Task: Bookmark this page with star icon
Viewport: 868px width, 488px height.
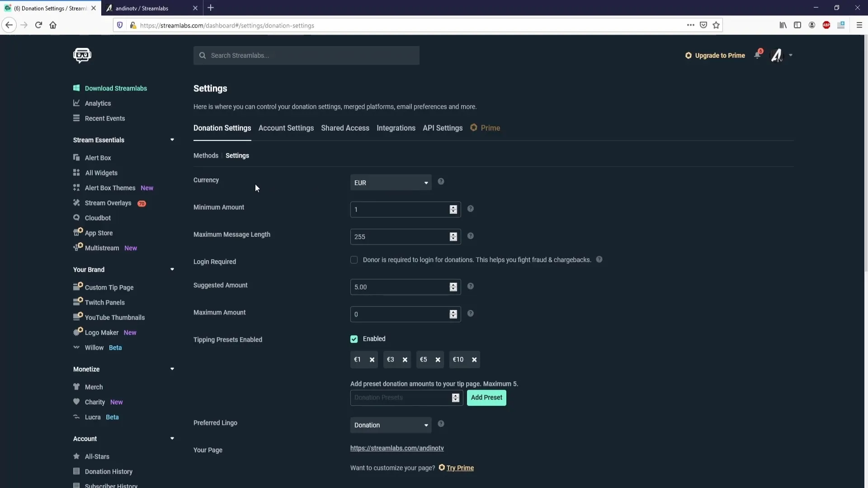Action: pos(716,25)
